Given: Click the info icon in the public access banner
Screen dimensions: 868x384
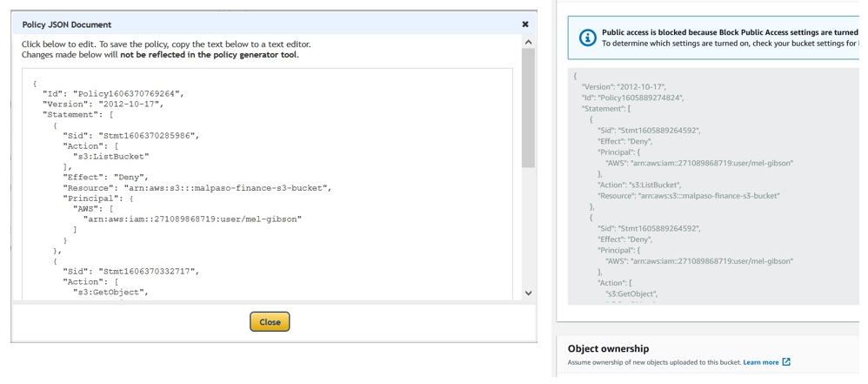Looking at the screenshot, I should click(x=588, y=37).
